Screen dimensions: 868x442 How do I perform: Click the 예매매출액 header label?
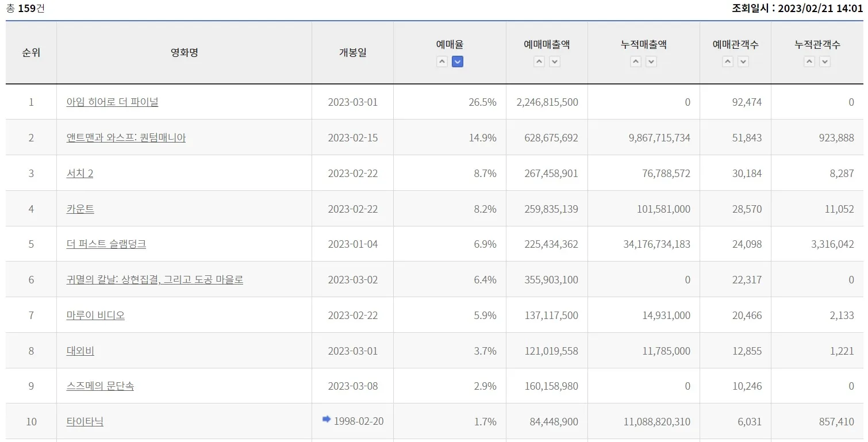(x=547, y=45)
